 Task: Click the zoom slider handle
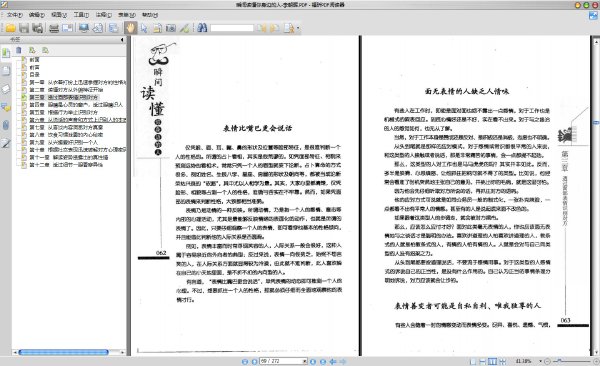coord(559,361)
